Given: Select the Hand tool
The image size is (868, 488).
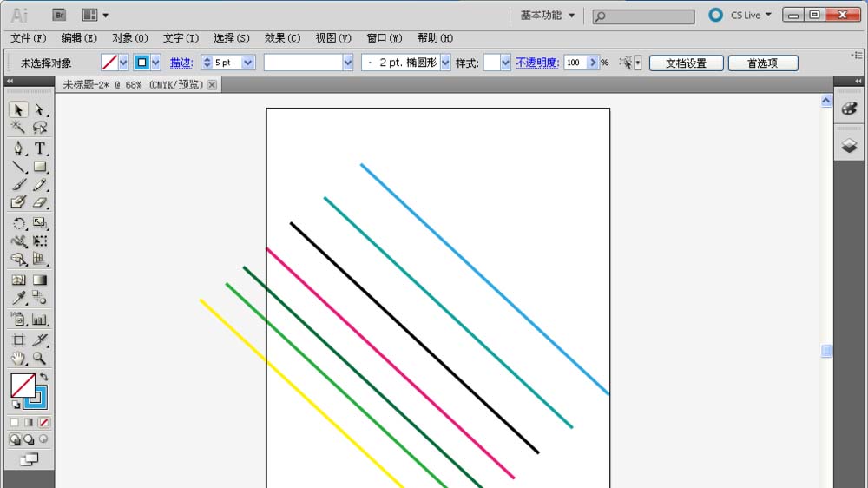Looking at the screenshot, I should (18, 359).
